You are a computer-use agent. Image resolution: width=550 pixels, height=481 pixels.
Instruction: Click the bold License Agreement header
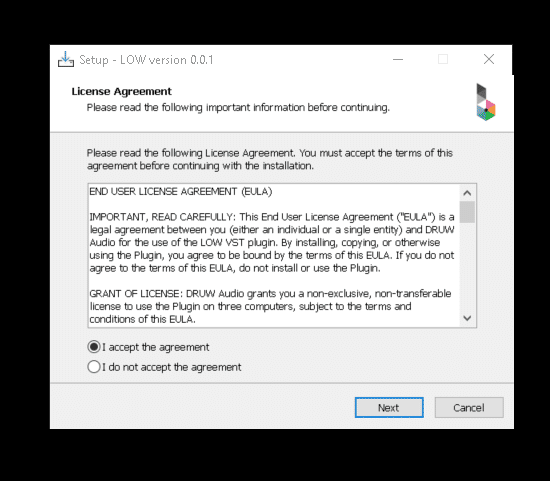121,92
